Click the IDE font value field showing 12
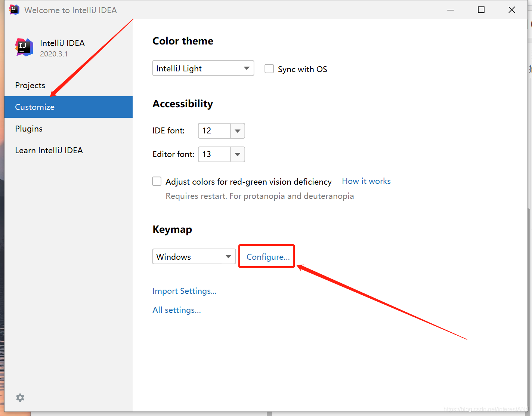This screenshot has width=532, height=416. click(x=214, y=131)
